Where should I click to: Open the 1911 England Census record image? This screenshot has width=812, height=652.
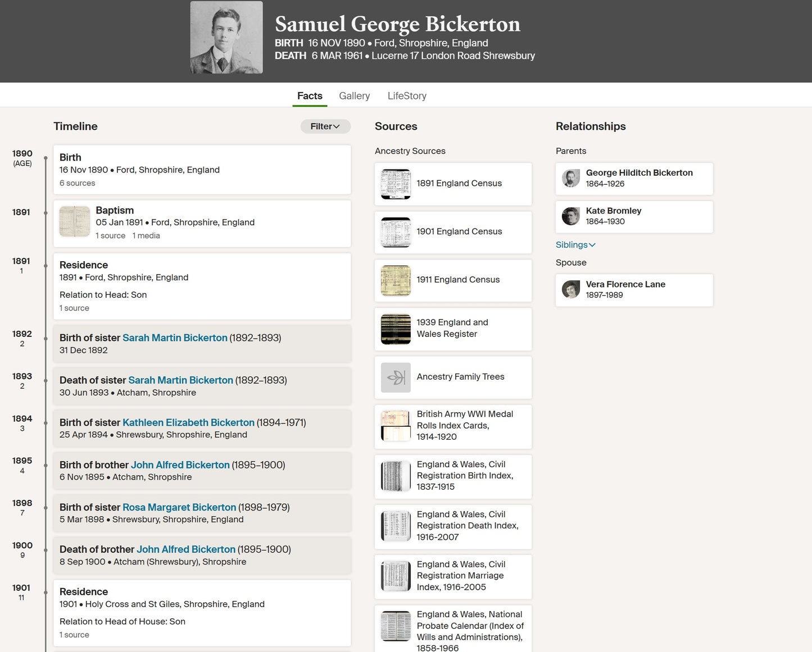pyautogui.click(x=396, y=281)
